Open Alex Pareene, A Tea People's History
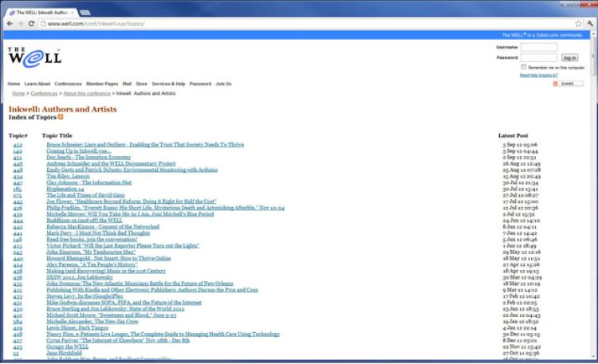Screen dimensions: 598x364 pyautogui.click(x=92, y=264)
